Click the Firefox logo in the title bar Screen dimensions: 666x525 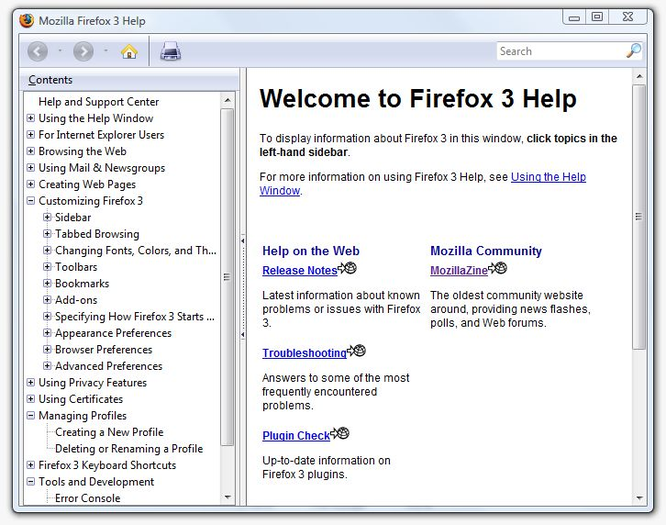point(26,20)
